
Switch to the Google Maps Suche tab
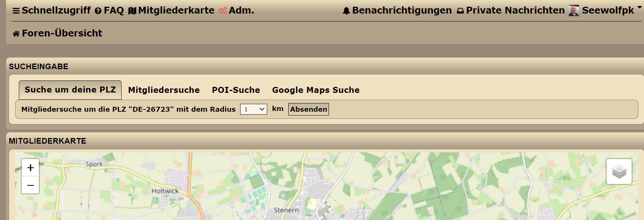[x=316, y=90]
